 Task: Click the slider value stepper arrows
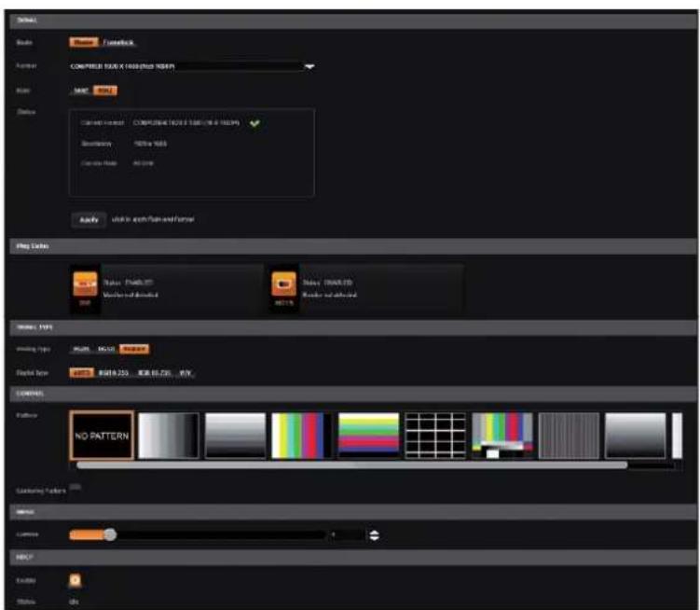[x=374, y=535]
